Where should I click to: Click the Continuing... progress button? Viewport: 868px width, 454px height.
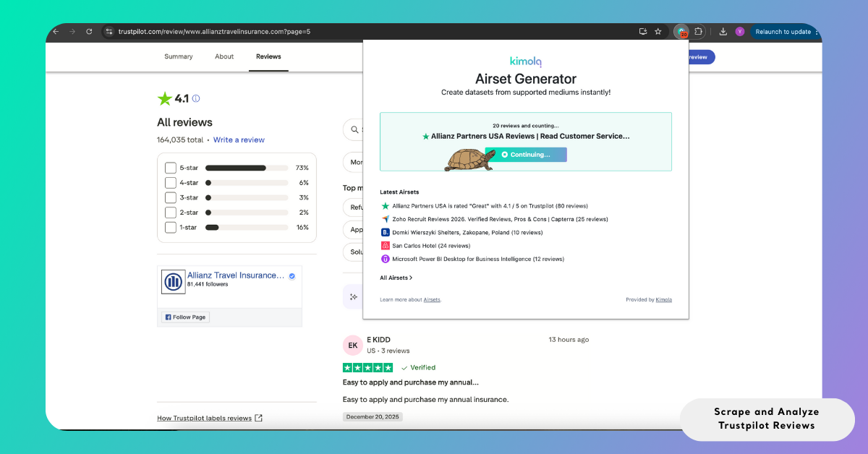click(x=526, y=155)
